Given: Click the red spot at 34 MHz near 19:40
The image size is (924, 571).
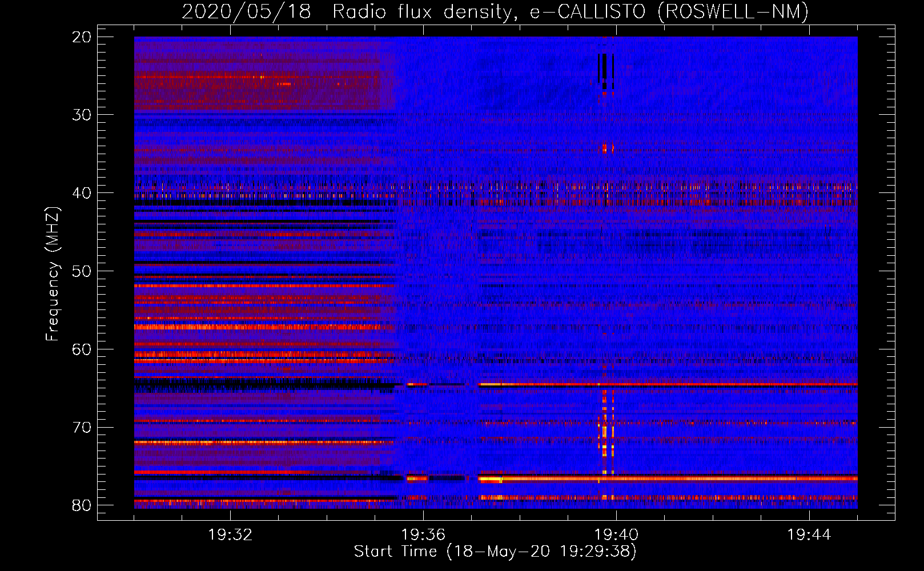Looking at the screenshot, I should [x=606, y=148].
